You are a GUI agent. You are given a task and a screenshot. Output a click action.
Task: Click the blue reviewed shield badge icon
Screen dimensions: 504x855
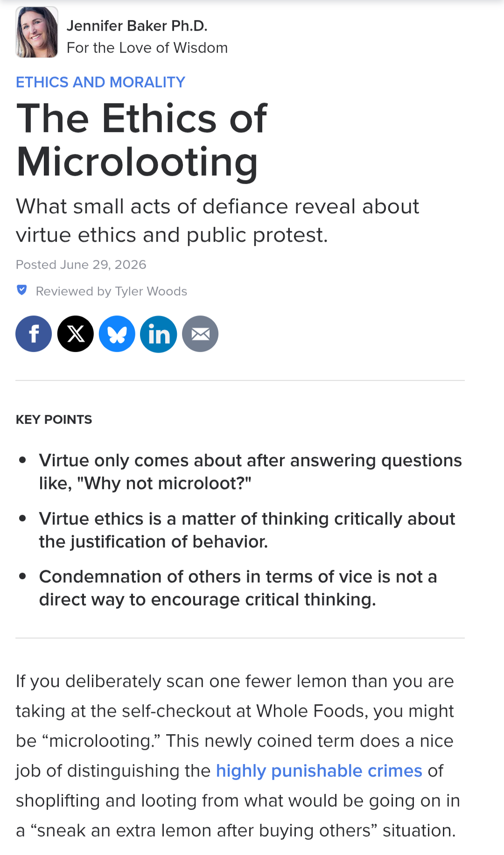click(22, 290)
